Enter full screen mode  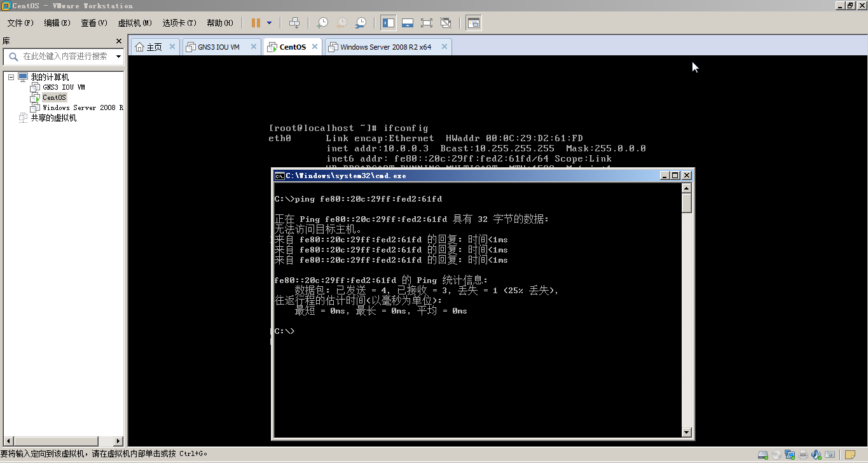[427, 23]
